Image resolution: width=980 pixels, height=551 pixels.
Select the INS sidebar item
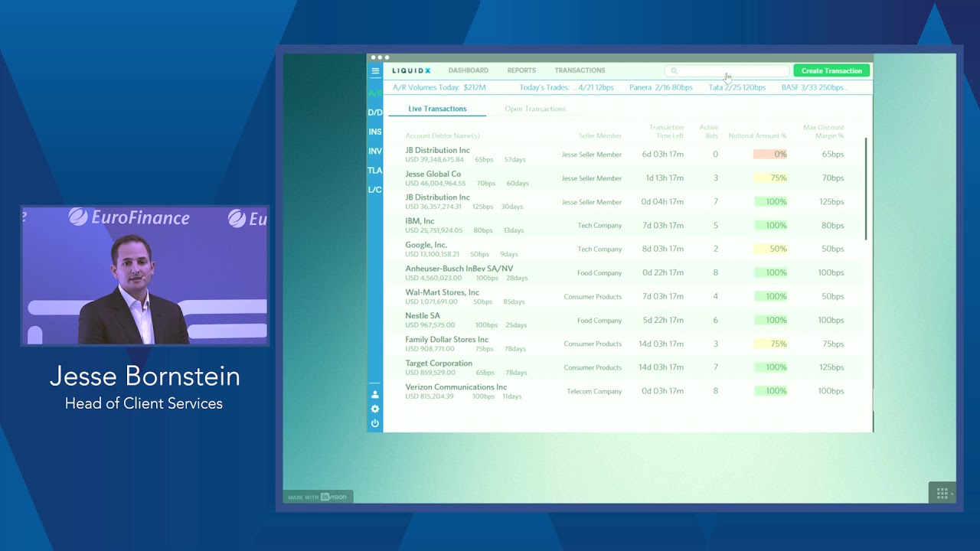point(375,132)
